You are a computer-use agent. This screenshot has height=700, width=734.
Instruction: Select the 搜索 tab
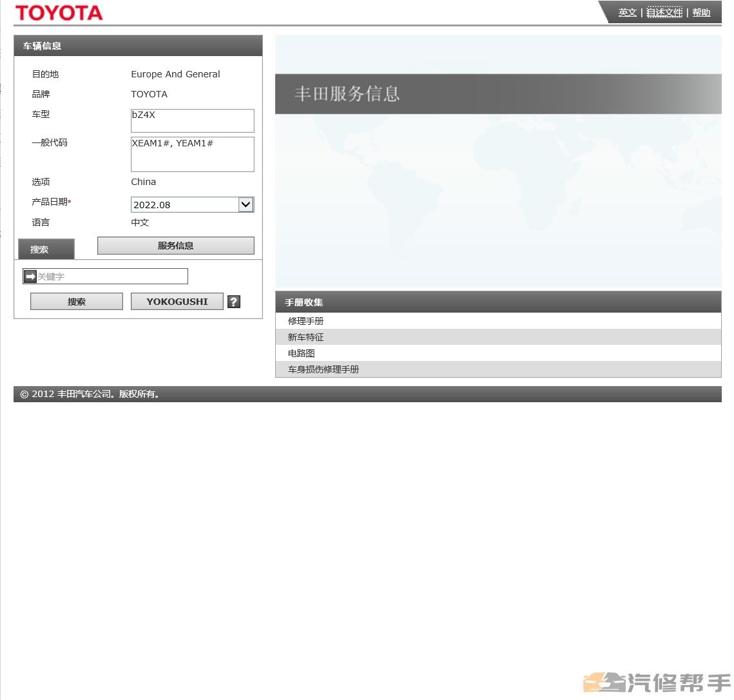click(46, 249)
